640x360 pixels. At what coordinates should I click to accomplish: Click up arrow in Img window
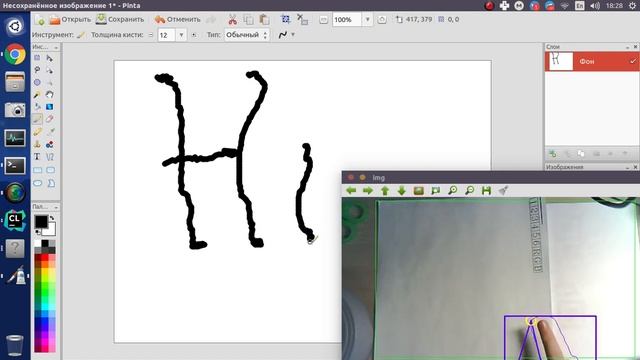click(385, 191)
